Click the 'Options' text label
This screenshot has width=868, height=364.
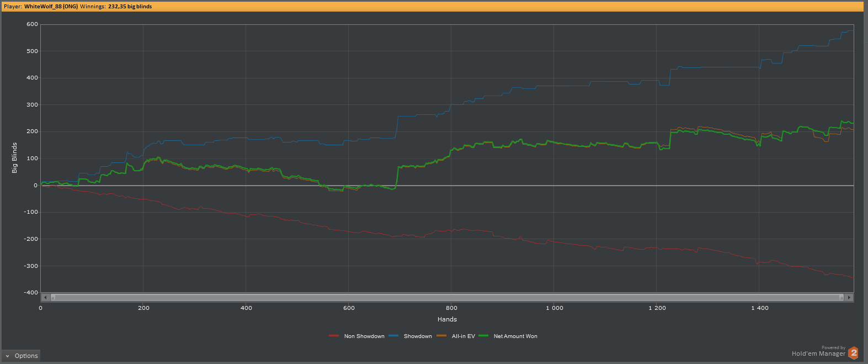(x=26, y=356)
